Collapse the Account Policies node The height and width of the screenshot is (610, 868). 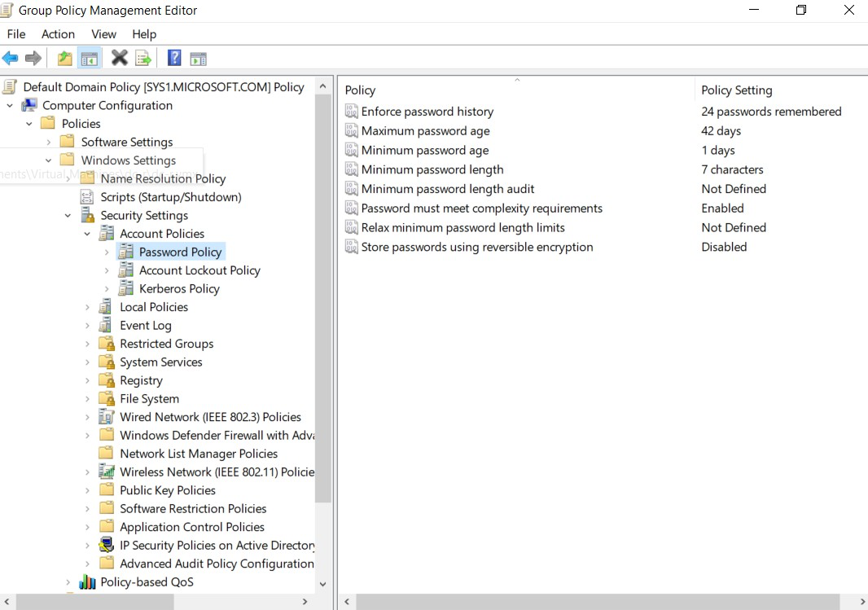tap(87, 234)
